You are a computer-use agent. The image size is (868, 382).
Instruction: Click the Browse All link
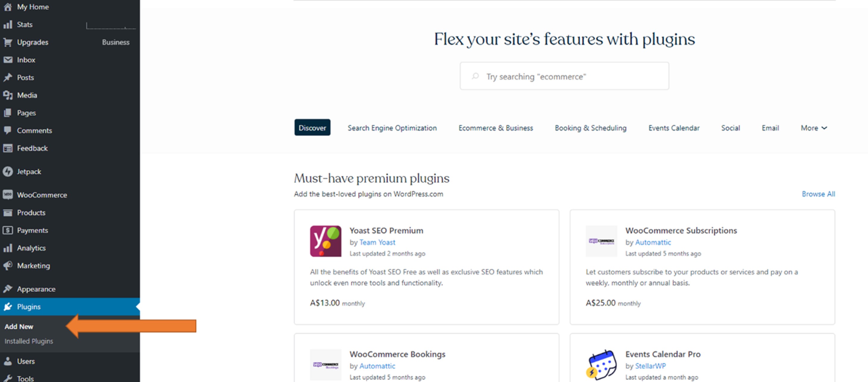(x=818, y=194)
